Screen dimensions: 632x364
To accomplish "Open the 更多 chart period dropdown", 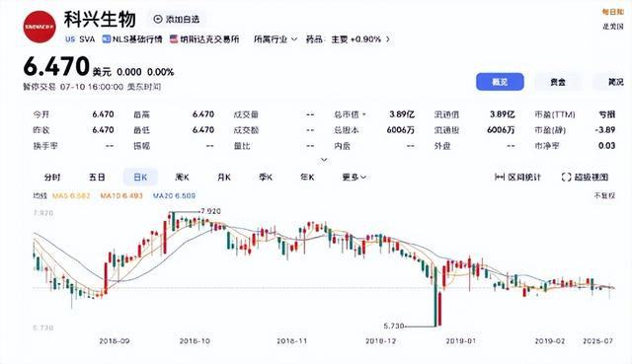I will (354, 178).
